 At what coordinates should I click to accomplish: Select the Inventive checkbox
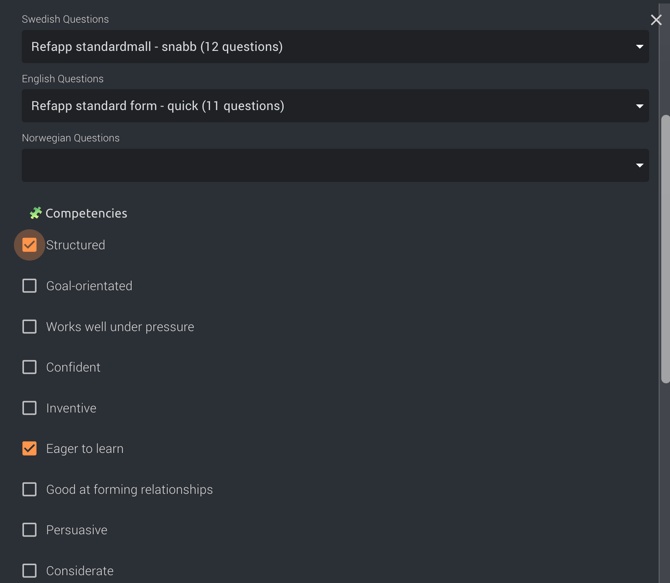[x=29, y=408]
